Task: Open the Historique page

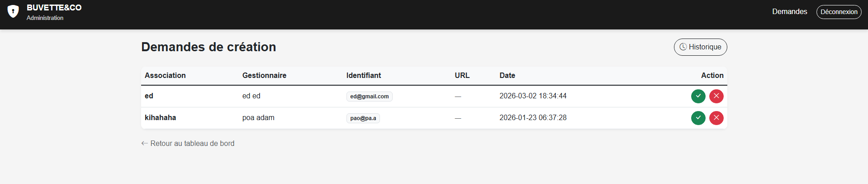Action: 700,47
